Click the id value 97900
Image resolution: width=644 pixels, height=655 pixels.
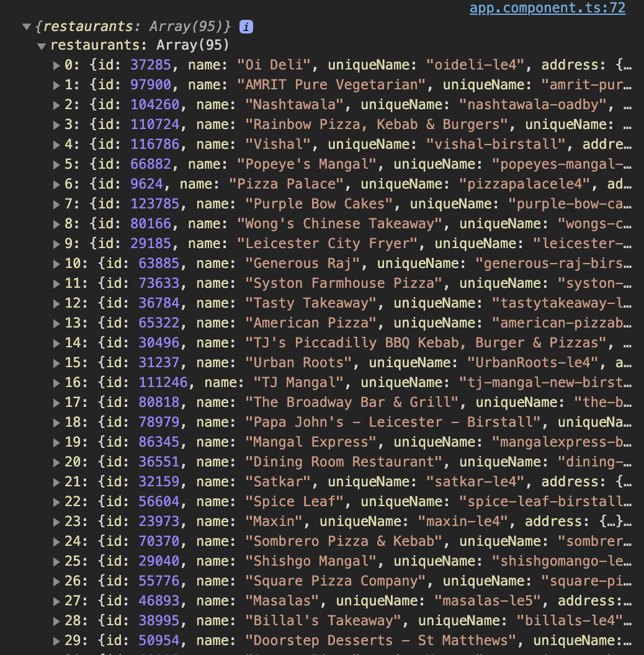pyautogui.click(x=151, y=85)
